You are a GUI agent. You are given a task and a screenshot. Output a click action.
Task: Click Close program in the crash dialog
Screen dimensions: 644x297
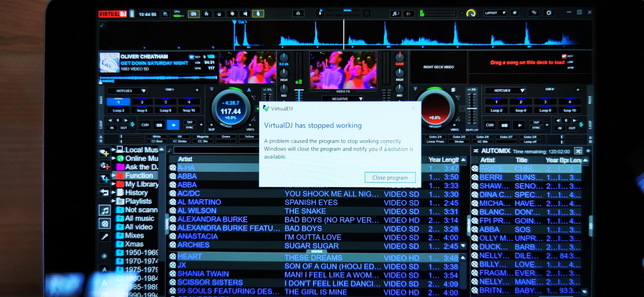point(390,178)
